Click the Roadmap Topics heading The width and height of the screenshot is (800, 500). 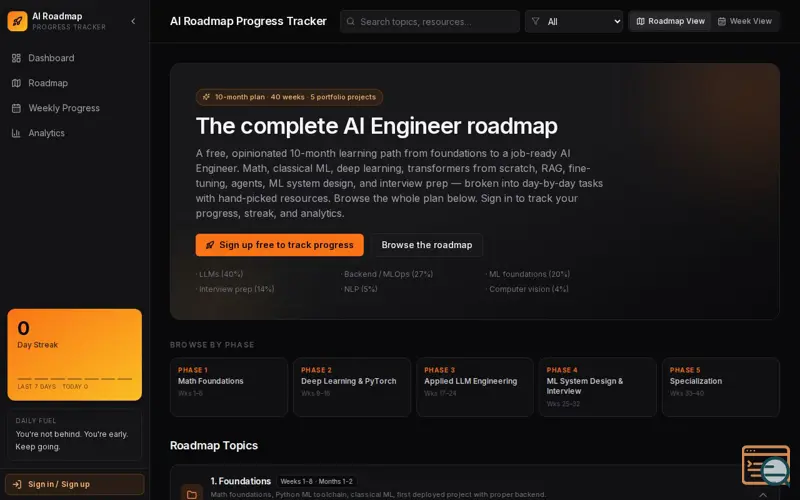[x=214, y=445]
